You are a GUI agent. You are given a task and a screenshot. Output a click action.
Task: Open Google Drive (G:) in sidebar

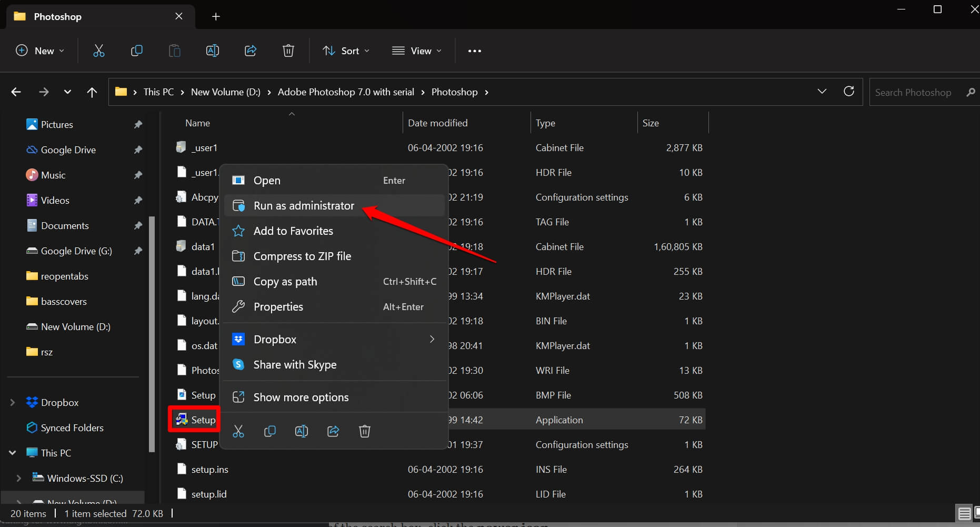click(76, 251)
